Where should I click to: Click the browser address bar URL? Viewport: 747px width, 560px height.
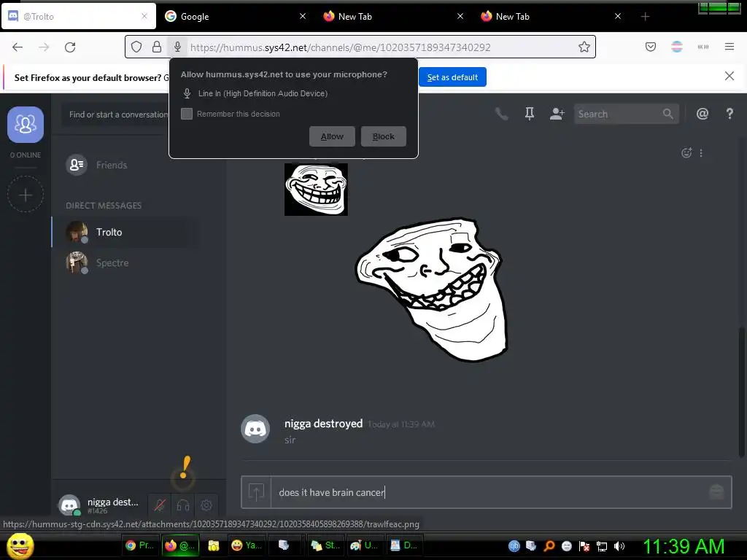pyautogui.click(x=340, y=47)
